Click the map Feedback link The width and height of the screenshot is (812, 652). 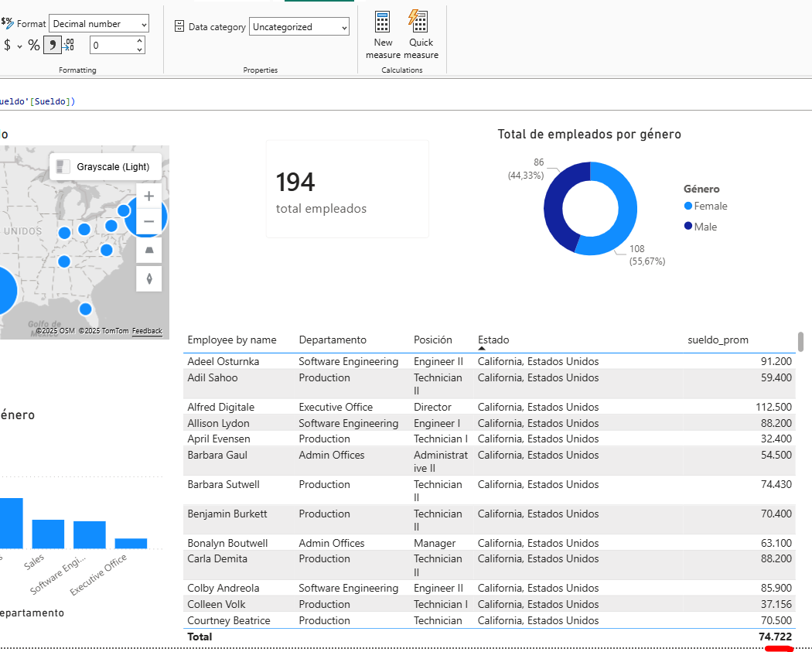coord(147,331)
